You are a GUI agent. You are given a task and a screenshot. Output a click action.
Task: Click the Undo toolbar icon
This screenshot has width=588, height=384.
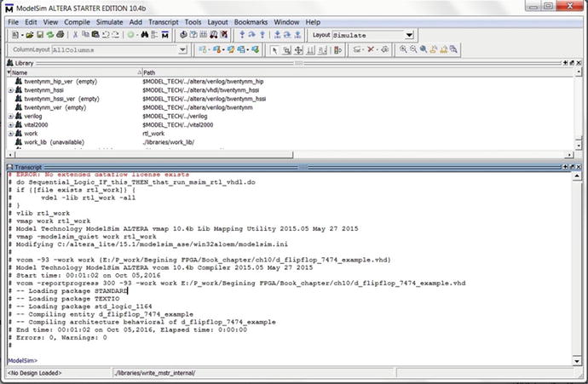(x=106, y=35)
